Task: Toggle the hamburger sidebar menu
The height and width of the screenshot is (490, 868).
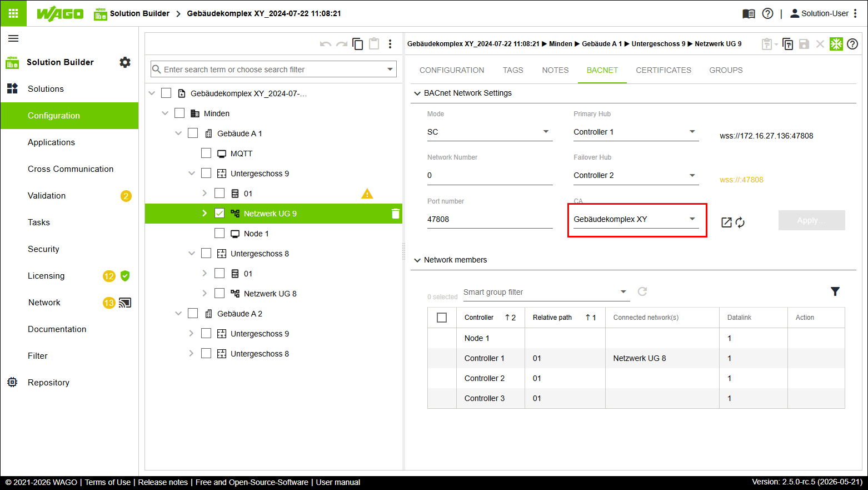Action: [x=13, y=38]
